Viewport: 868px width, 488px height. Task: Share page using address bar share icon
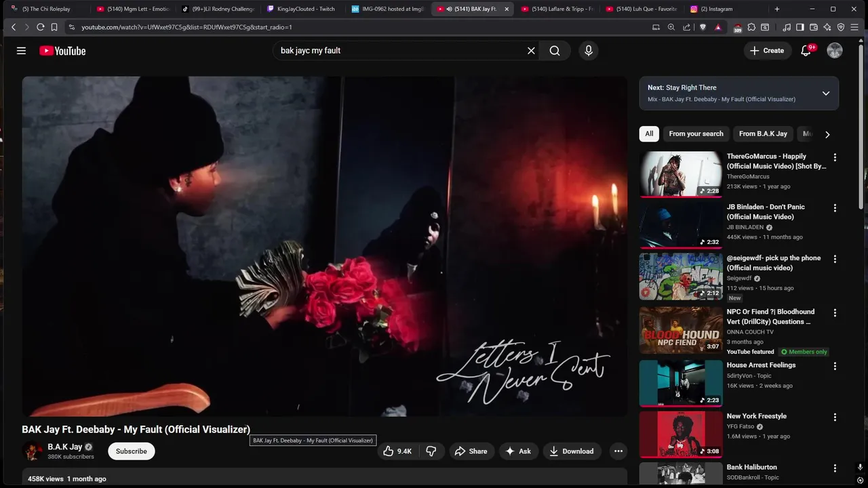point(687,27)
